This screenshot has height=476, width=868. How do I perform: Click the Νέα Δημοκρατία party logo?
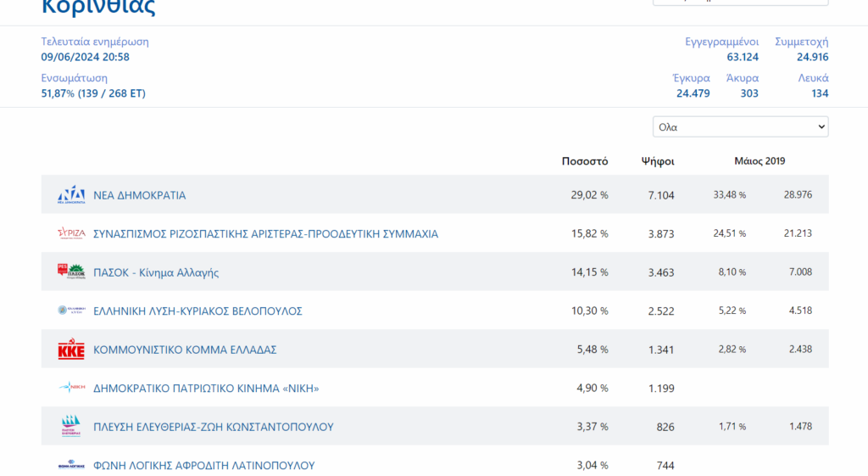coord(71,195)
